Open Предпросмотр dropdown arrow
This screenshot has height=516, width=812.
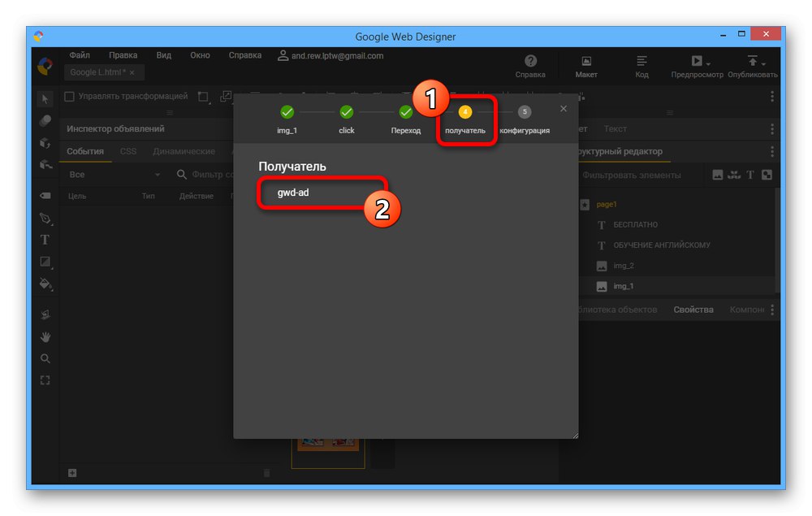(708, 64)
